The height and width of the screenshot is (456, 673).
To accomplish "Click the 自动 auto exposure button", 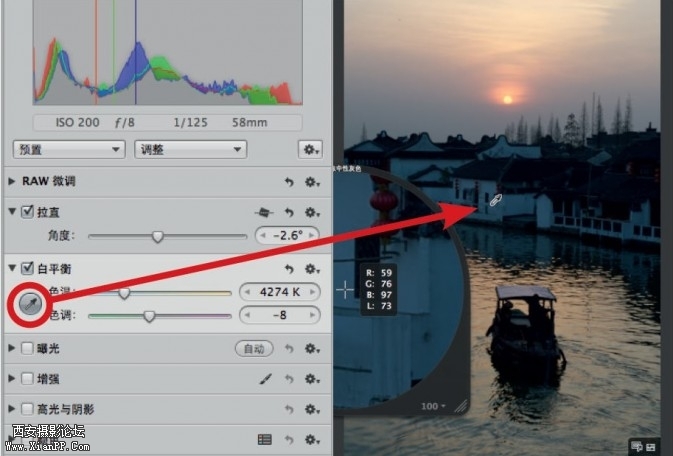I will (254, 349).
